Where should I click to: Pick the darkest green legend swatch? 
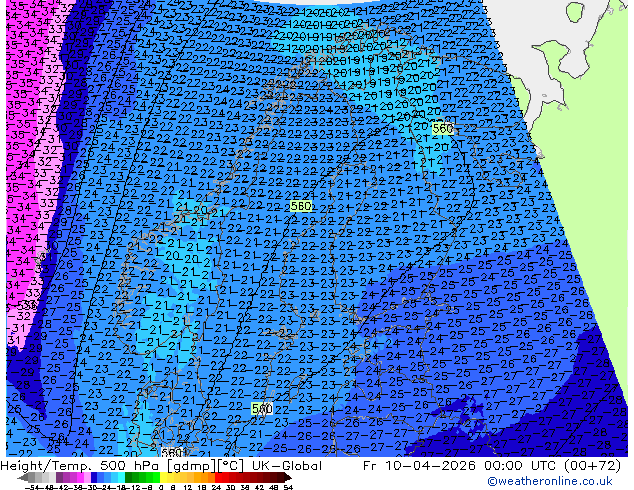(x=128, y=477)
